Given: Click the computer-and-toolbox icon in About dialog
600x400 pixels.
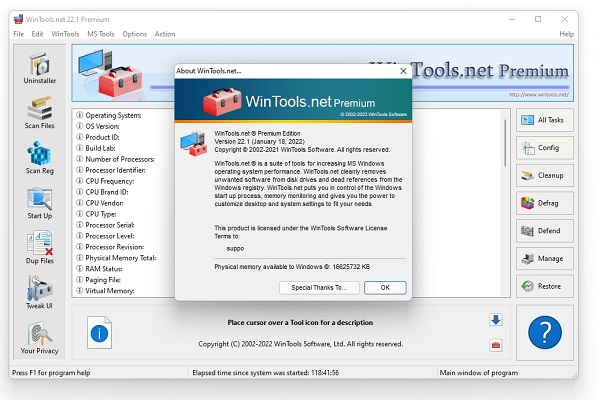Looking at the screenshot, I should (194, 143).
